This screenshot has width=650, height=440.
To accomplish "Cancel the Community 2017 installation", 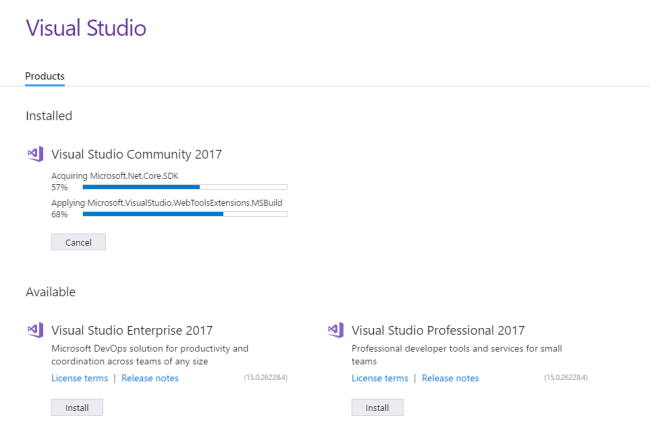I will coord(78,242).
